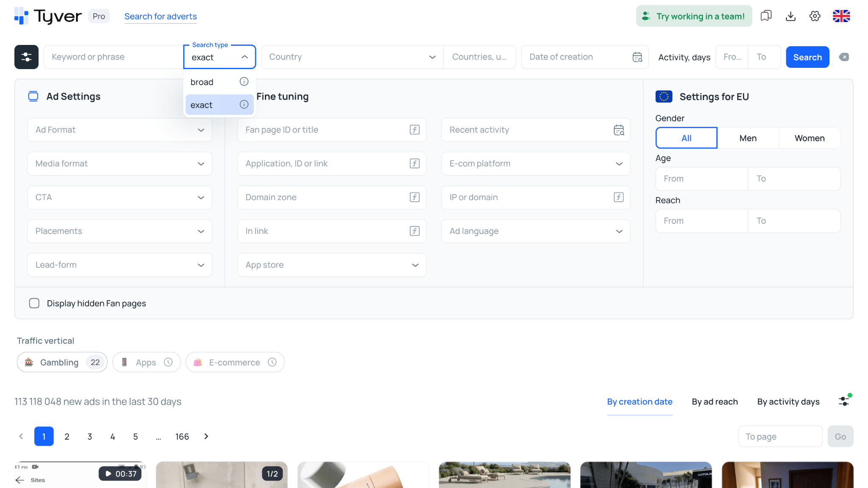The width and height of the screenshot is (868, 488).
Task: Select Women gender option
Action: 810,138
